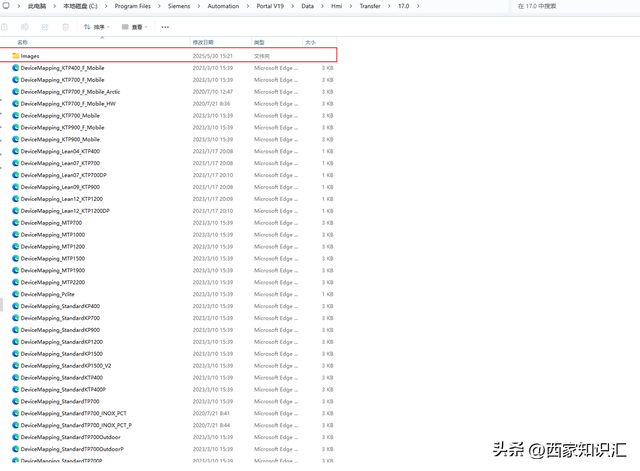Open the View (查看) dropdown

click(135, 27)
